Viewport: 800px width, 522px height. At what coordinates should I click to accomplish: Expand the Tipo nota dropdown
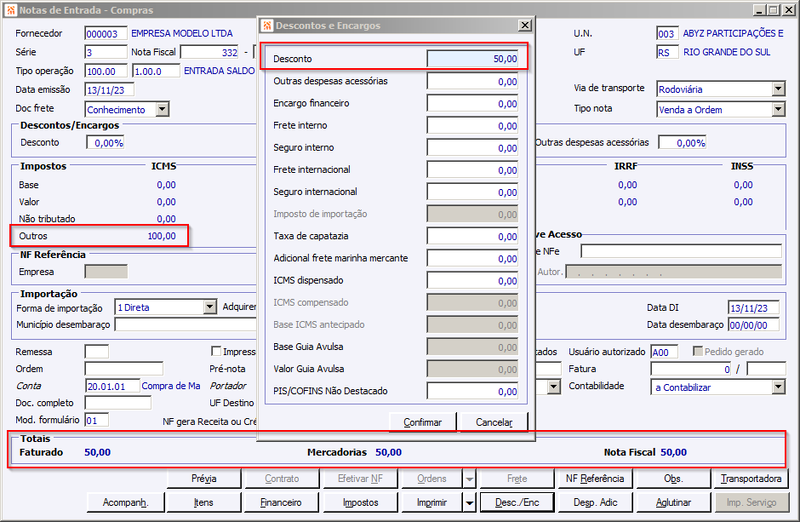(778, 109)
